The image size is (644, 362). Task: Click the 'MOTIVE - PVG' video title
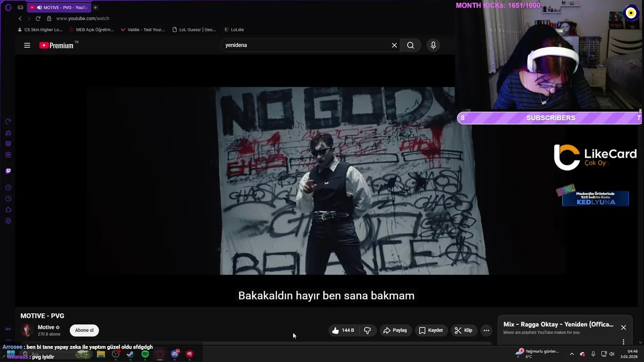point(42,316)
